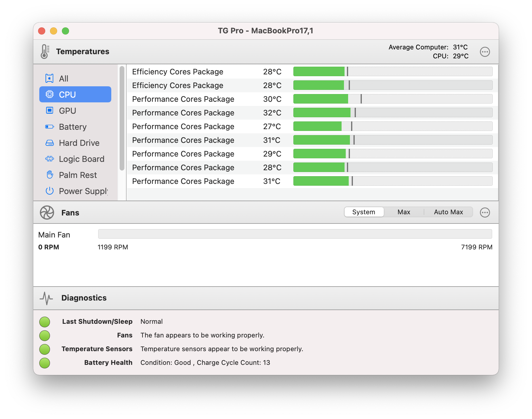The width and height of the screenshot is (532, 419).
Task: Select the All category label
Action: click(x=64, y=79)
